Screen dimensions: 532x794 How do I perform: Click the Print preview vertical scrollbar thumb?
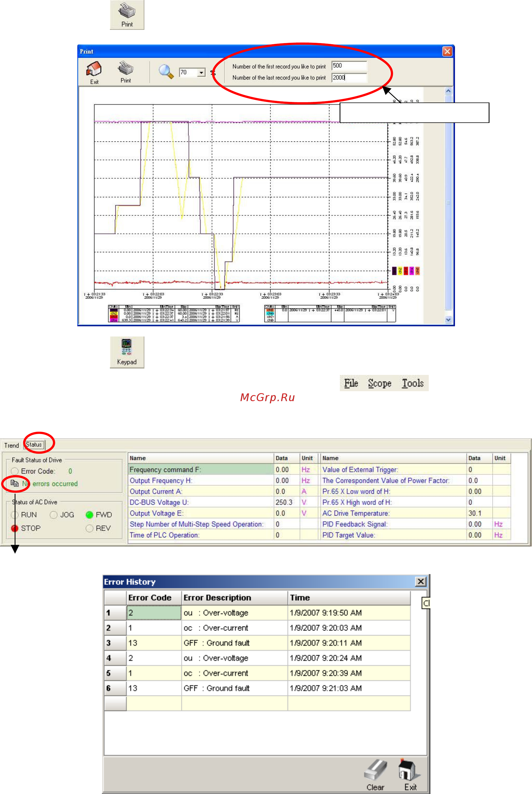click(x=448, y=202)
